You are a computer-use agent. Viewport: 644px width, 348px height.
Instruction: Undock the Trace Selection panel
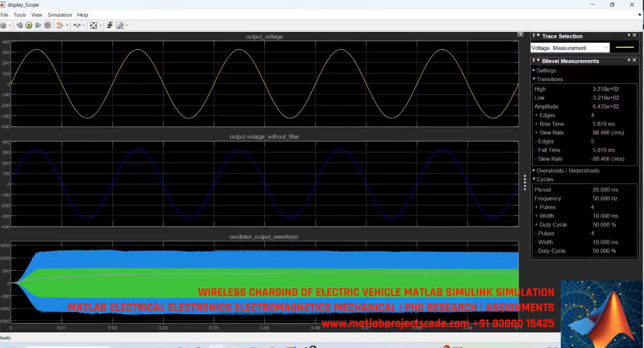(629, 35)
